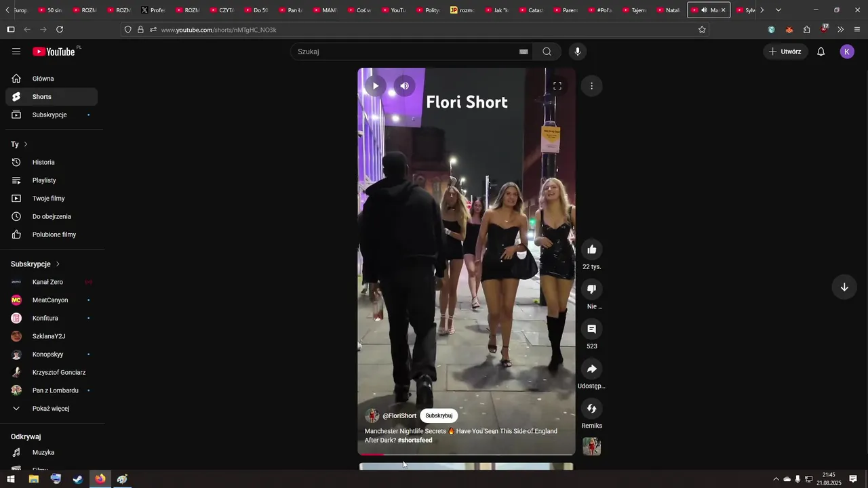Click the Subskrybuj button for FloriShort
The width and height of the screenshot is (868, 488).
(x=439, y=415)
